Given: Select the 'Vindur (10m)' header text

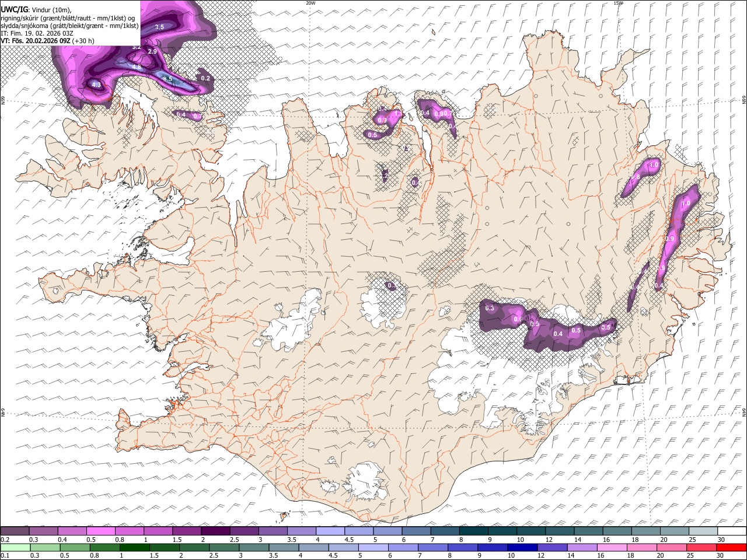Looking at the screenshot, I should coord(50,9).
